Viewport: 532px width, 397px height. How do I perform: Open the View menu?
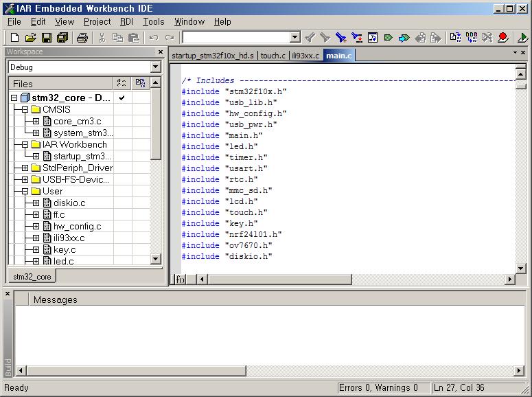tap(65, 22)
